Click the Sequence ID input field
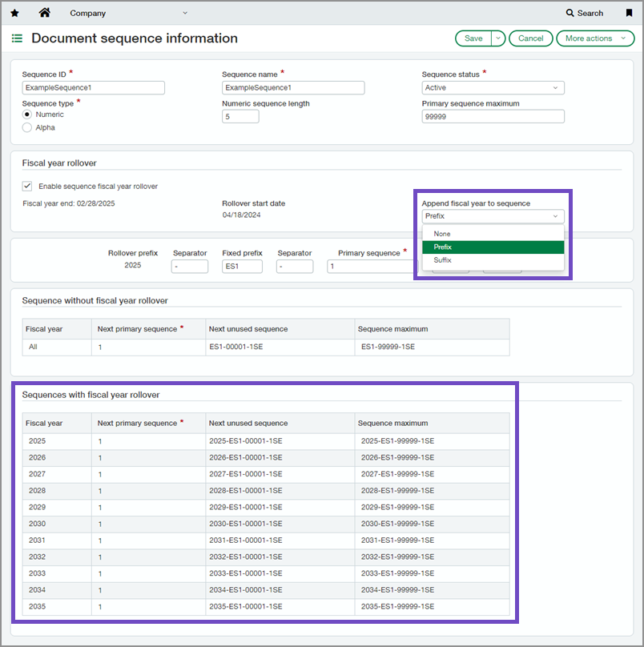644x647 pixels. (93, 87)
